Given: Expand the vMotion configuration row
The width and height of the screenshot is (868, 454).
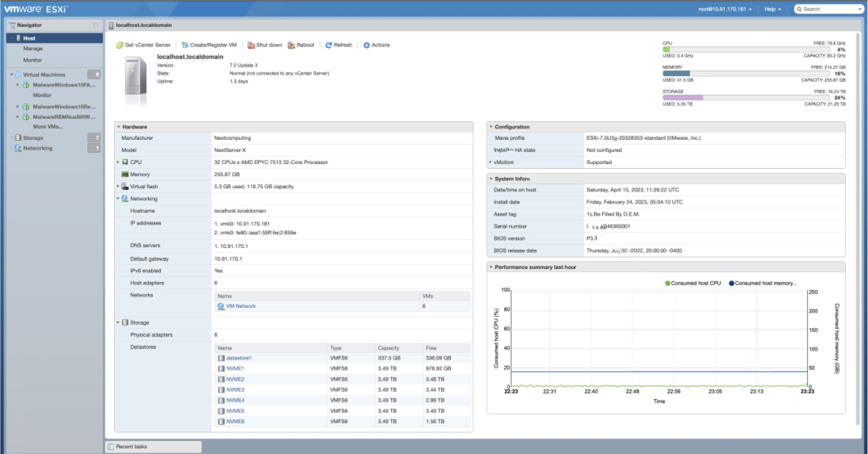Looking at the screenshot, I should [490, 162].
